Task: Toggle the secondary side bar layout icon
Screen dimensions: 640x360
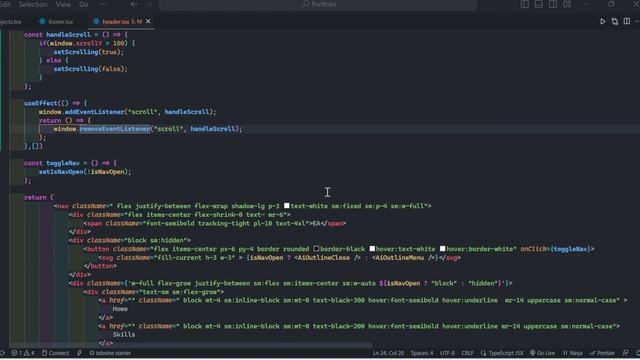Action: pos(553,4)
